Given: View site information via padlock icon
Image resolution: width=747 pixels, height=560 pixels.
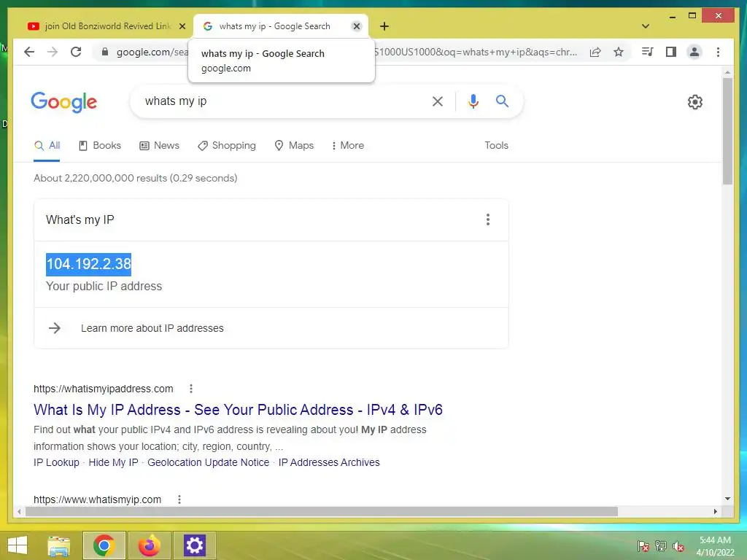Looking at the screenshot, I should (105, 52).
